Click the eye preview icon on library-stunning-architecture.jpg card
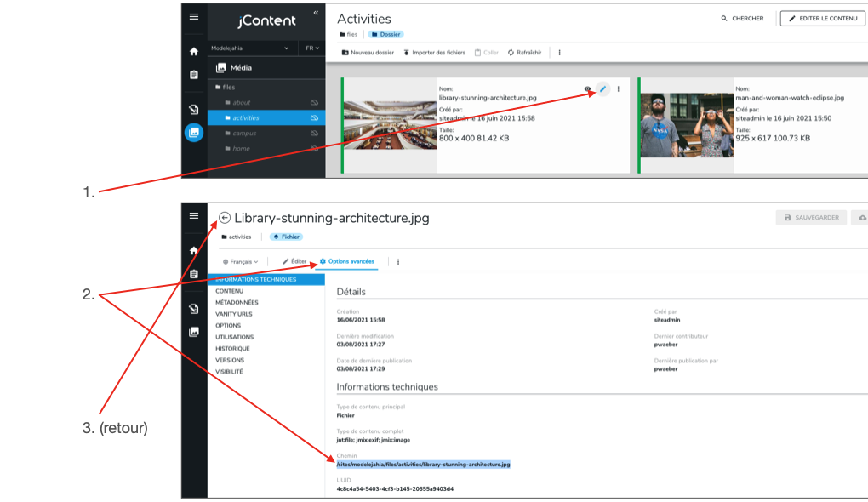Viewport: 868px width, 502px height. click(x=588, y=89)
